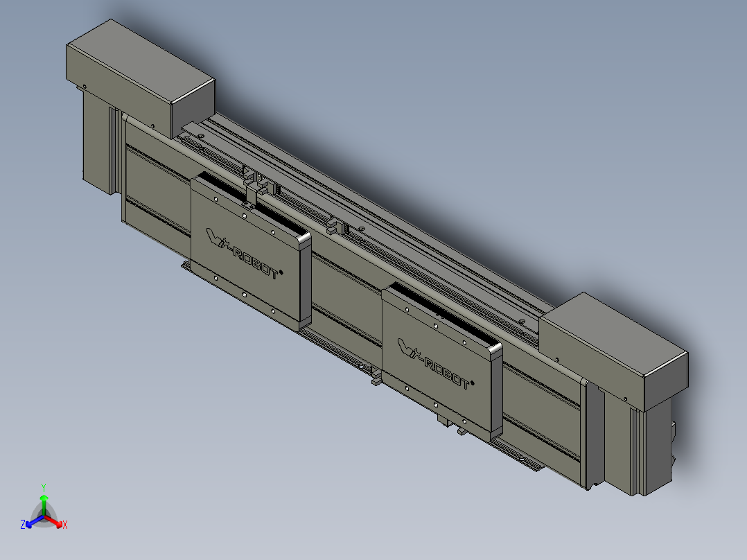The image size is (747, 560).
Task: Select the lower-right motor housing box
Action: point(614,351)
